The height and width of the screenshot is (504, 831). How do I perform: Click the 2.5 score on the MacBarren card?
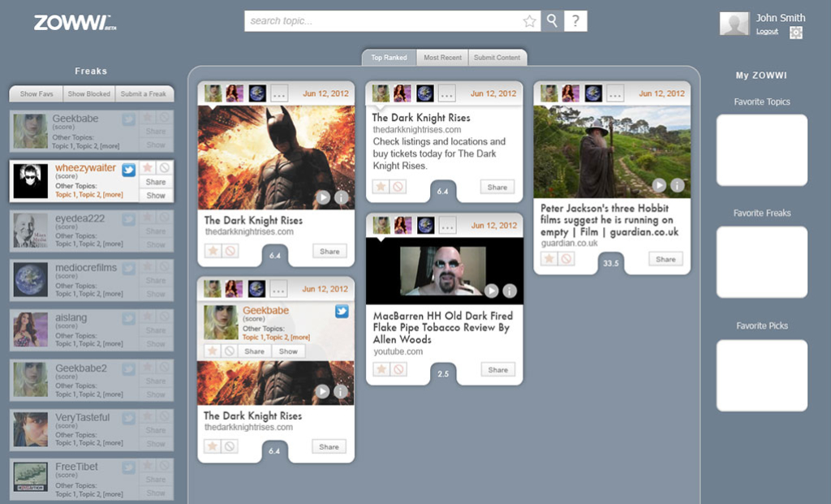443,373
